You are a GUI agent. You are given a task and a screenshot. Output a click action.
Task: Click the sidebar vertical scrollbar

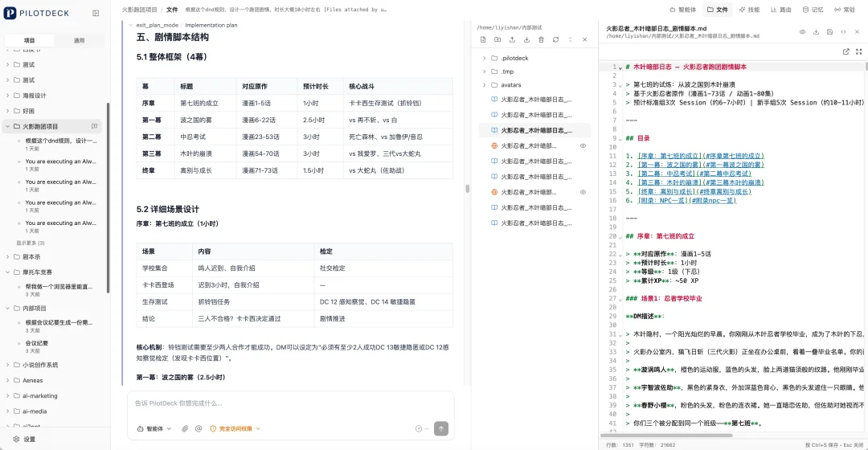coord(108,198)
